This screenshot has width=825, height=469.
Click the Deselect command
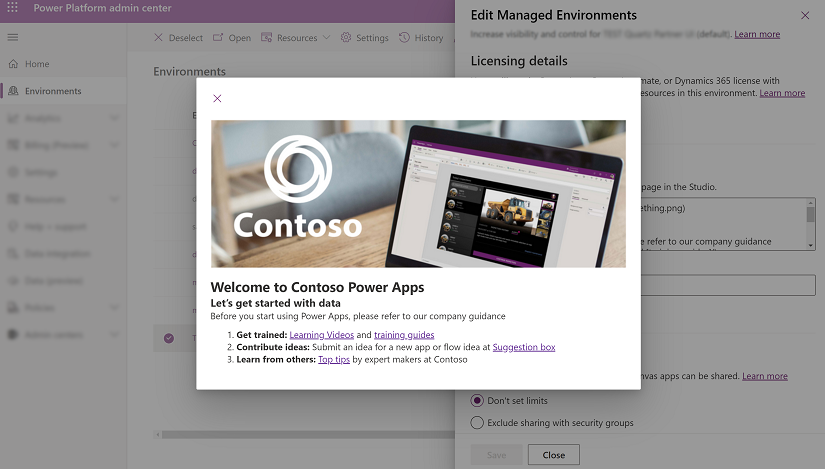pos(178,38)
